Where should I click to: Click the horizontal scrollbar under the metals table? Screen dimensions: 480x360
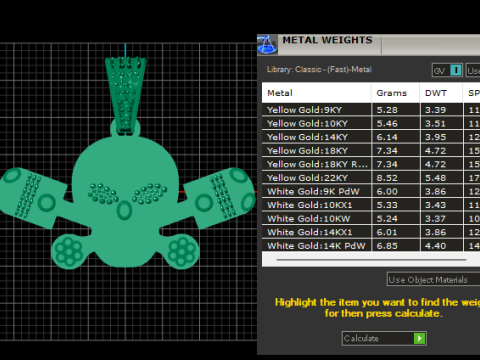coord(371,259)
